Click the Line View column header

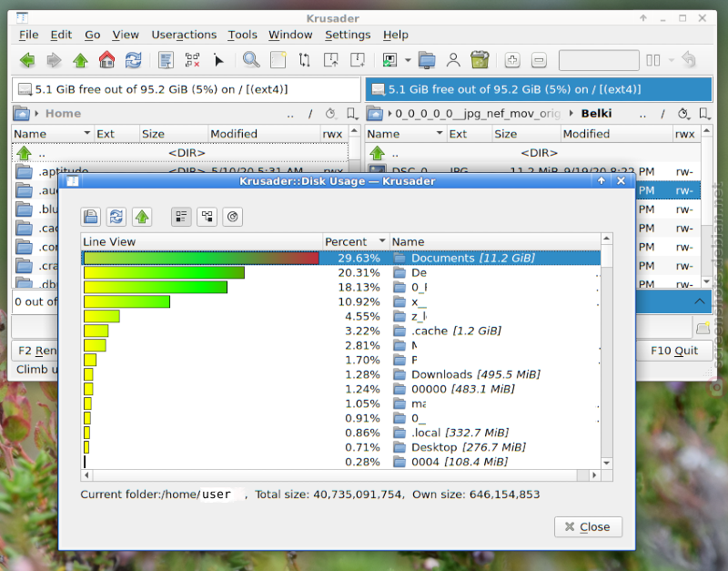(x=201, y=241)
